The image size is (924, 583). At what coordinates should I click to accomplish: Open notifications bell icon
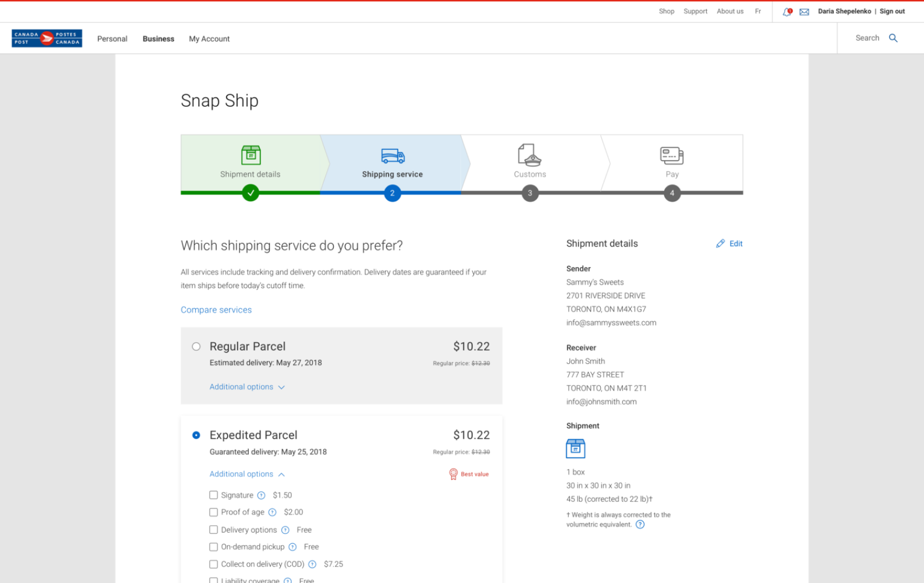[787, 12]
